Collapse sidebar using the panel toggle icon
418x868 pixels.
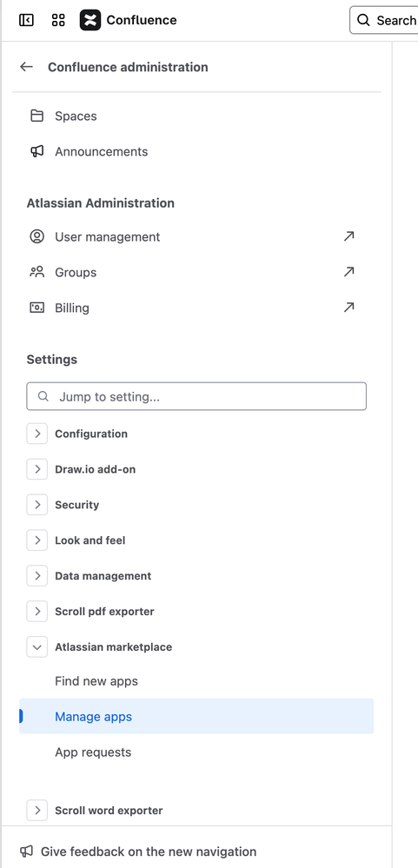coord(26,21)
